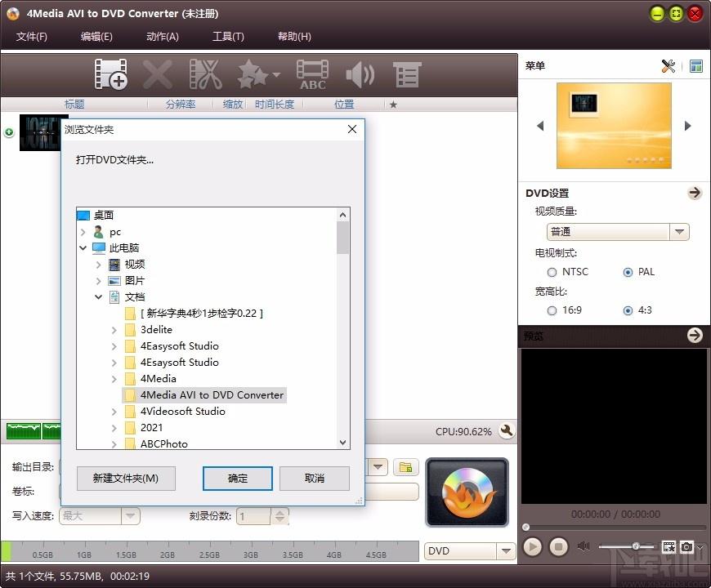This screenshot has height=588, width=711.
Task: Expand the 3delite folder node
Action: [x=114, y=330]
